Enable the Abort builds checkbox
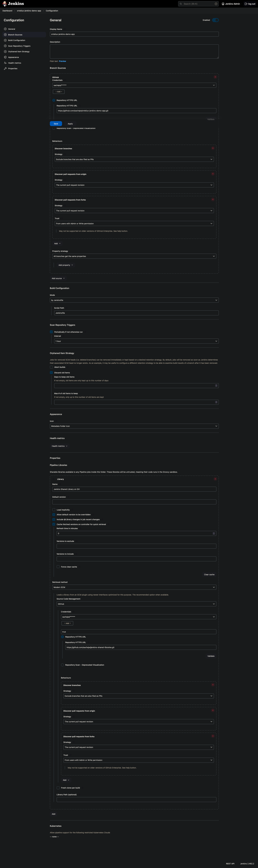 [x=51, y=367]
